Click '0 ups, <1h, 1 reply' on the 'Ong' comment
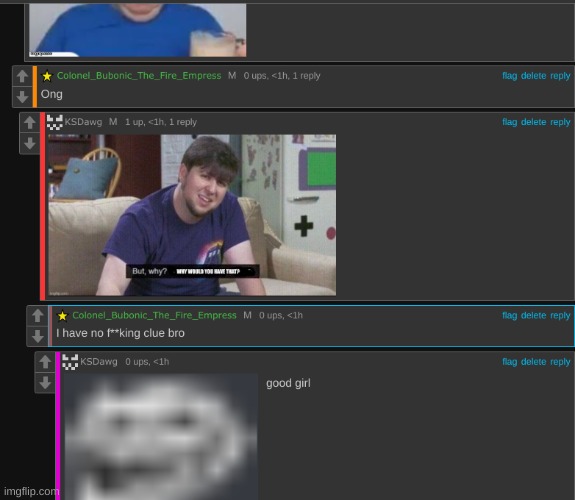The height and width of the screenshot is (500, 575). (282, 76)
